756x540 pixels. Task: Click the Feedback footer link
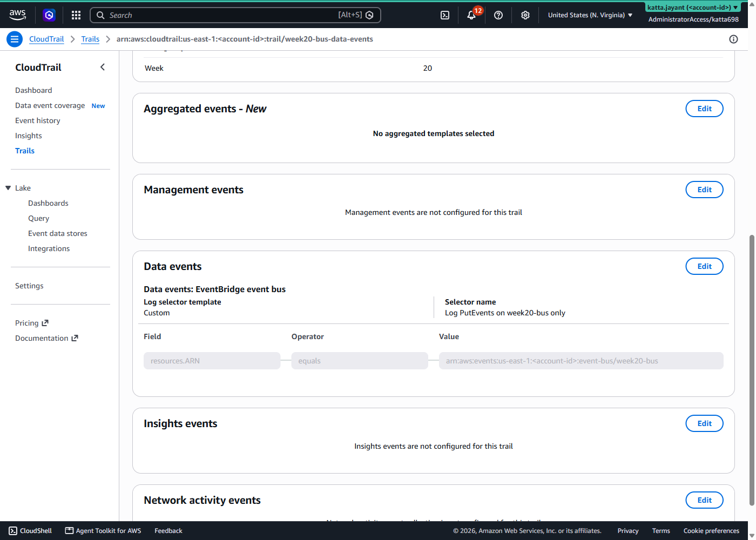[x=168, y=531]
